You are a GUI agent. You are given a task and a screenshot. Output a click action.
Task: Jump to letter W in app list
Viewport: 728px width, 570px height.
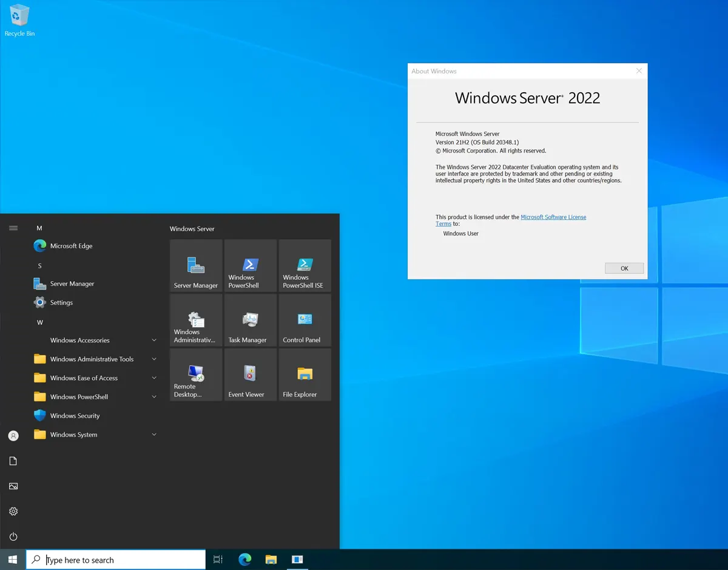click(40, 322)
